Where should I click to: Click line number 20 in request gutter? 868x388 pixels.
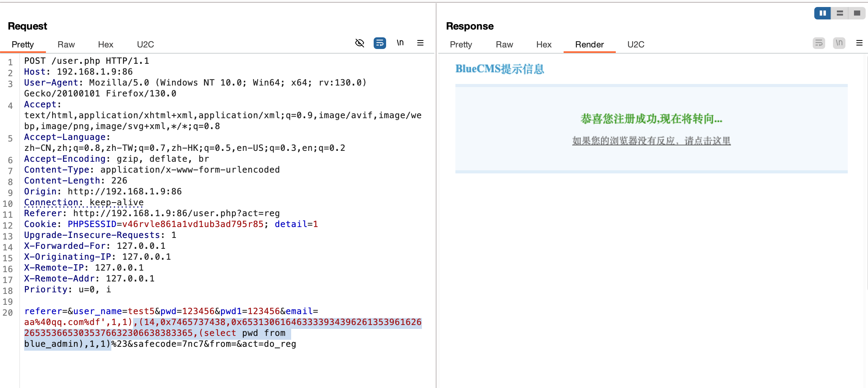pyautogui.click(x=8, y=313)
